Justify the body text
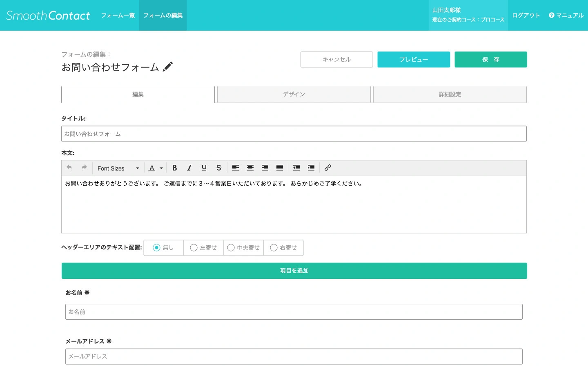Viewport: 588px width, 368px height. 280,168
